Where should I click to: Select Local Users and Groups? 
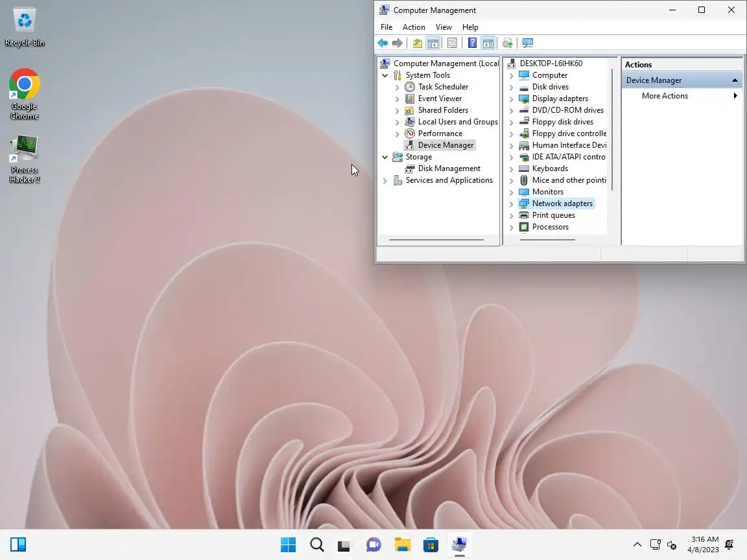coord(458,122)
